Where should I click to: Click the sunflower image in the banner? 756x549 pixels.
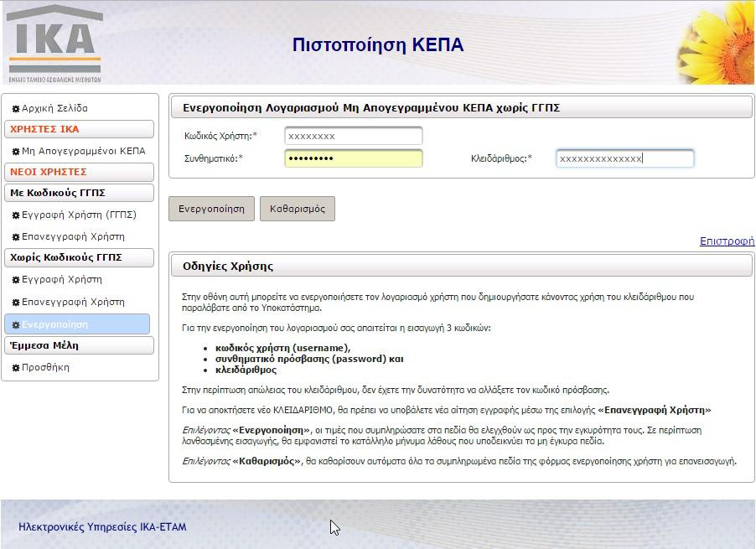(x=717, y=40)
